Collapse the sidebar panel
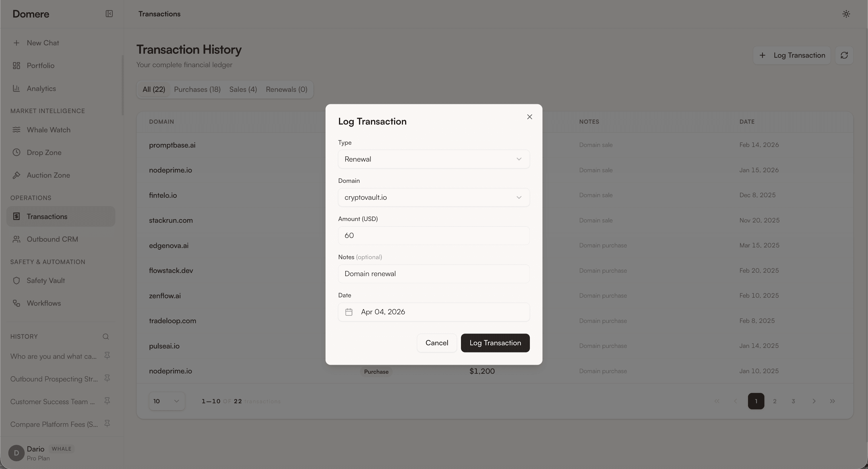The height and width of the screenshot is (469, 868). (109, 14)
